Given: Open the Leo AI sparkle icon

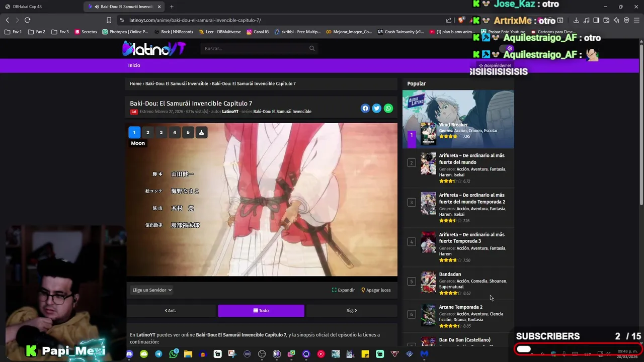Looking at the screenshot, I should click(x=616, y=20).
